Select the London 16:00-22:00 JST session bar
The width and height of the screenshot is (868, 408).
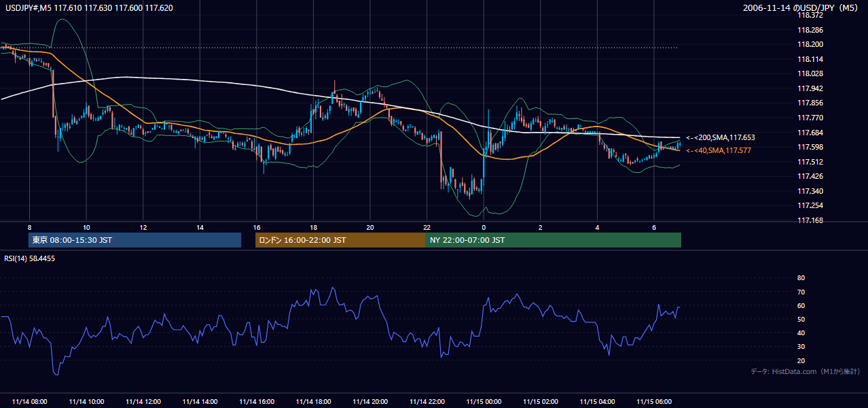[340, 240]
